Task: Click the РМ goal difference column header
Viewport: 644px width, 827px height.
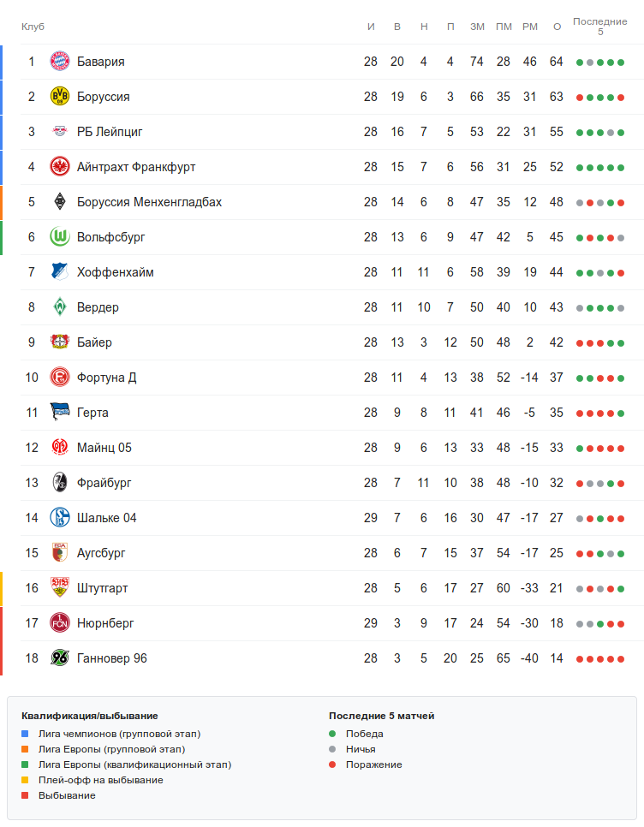Action: 530,27
